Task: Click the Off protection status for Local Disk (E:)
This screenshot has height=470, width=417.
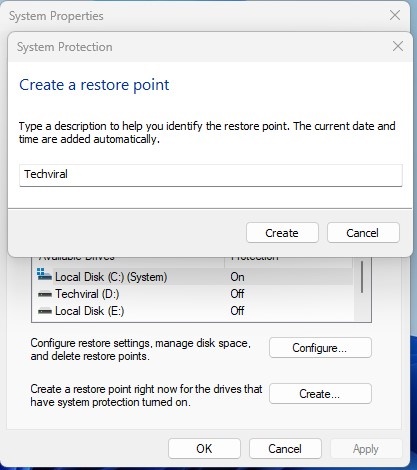Action: (x=237, y=311)
